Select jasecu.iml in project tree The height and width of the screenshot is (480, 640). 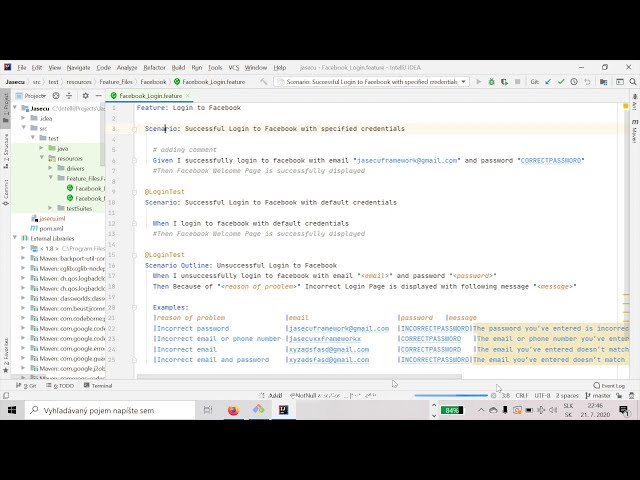coord(48,218)
